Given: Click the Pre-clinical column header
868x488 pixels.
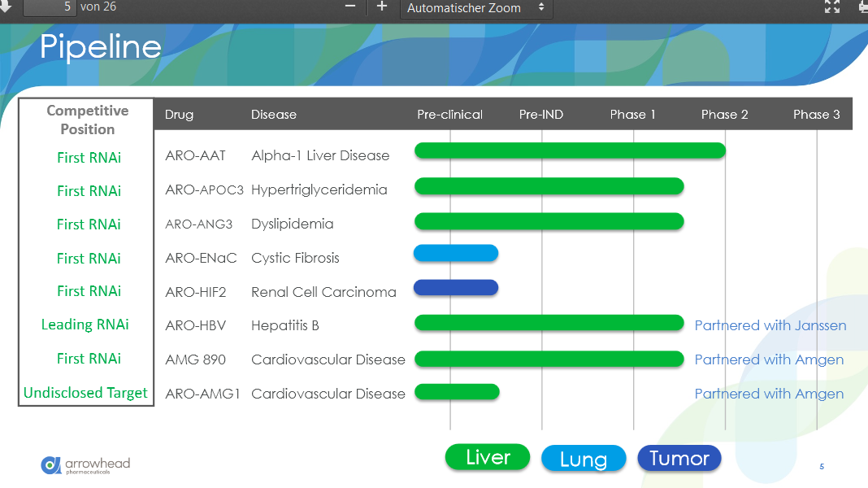Looking at the screenshot, I should click(450, 115).
